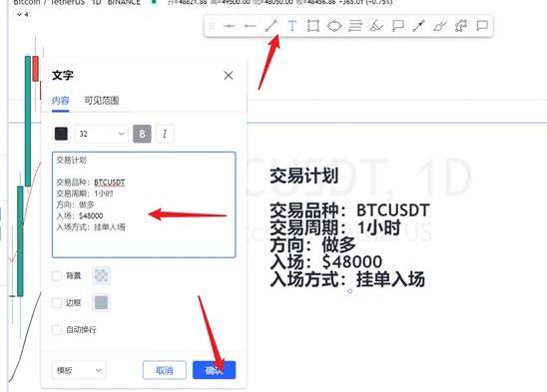Click the 交易周期: 1小时 line on the chart
Viewport: 547px width, 392px height.
[x=335, y=227]
